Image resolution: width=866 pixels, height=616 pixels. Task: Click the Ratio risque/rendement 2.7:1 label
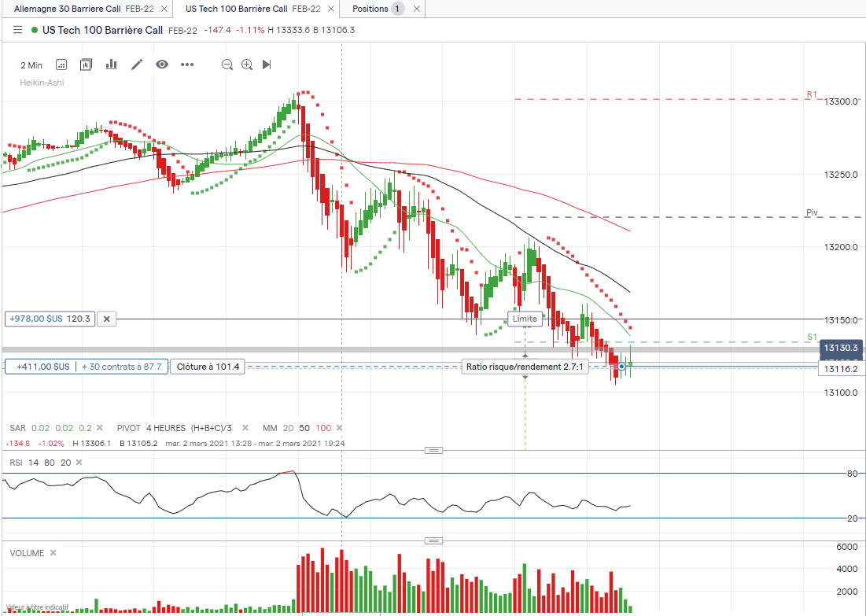coord(525,367)
